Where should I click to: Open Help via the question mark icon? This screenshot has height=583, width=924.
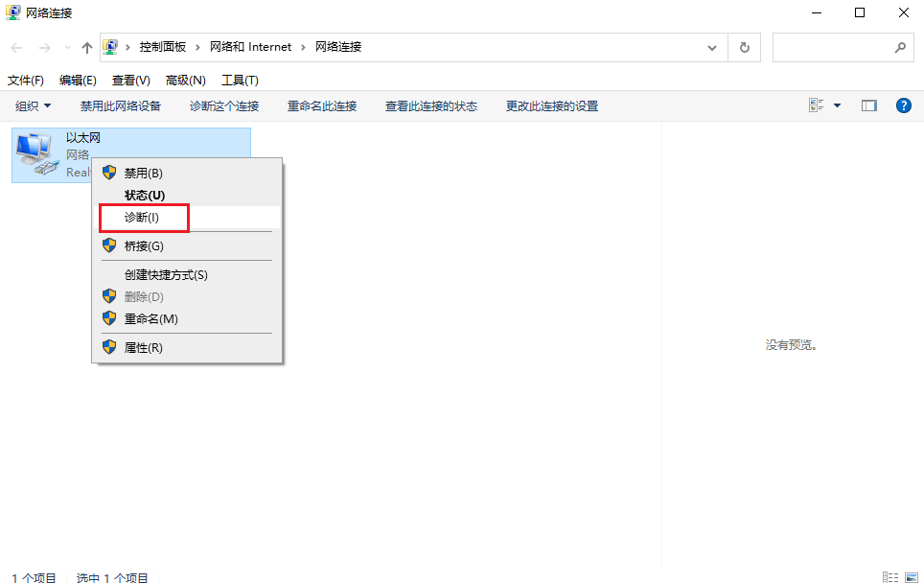coord(904,105)
